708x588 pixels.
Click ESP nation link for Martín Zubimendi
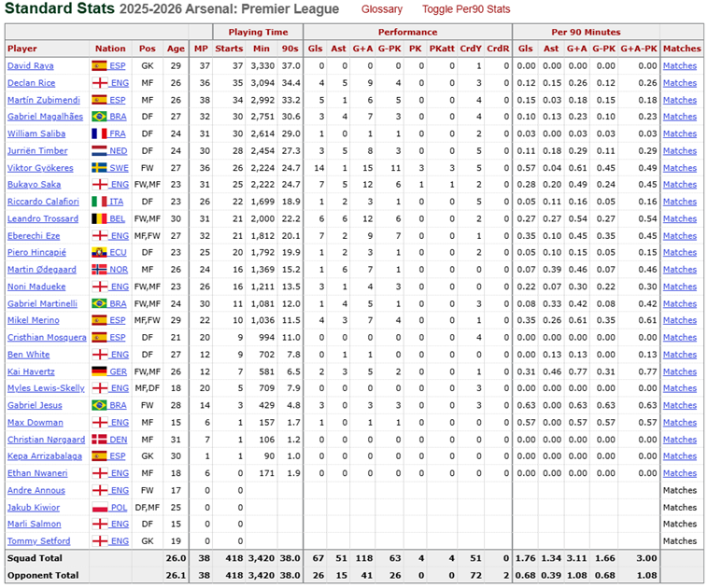point(118,100)
